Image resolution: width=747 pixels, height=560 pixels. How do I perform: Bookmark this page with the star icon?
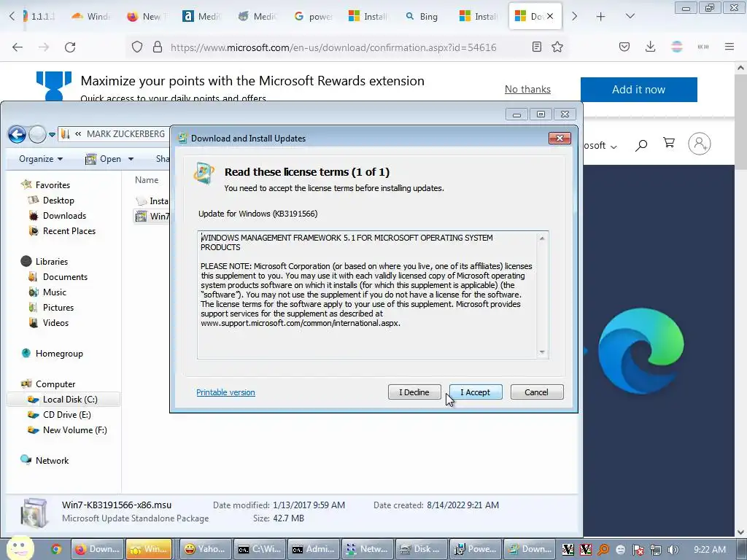point(557,47)
